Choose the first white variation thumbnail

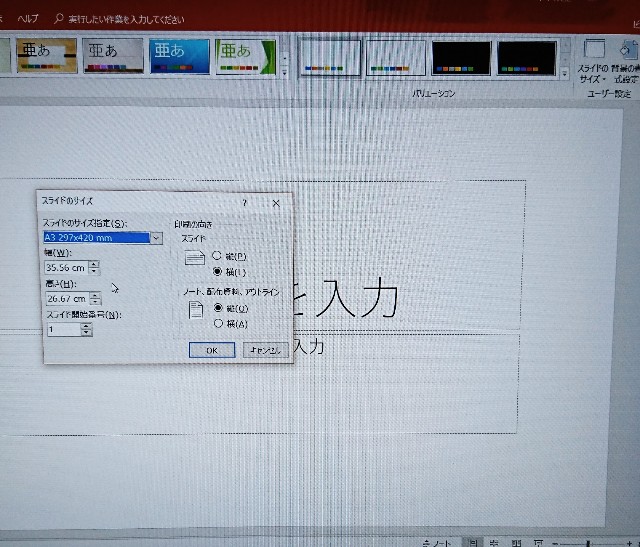[330, 58]
